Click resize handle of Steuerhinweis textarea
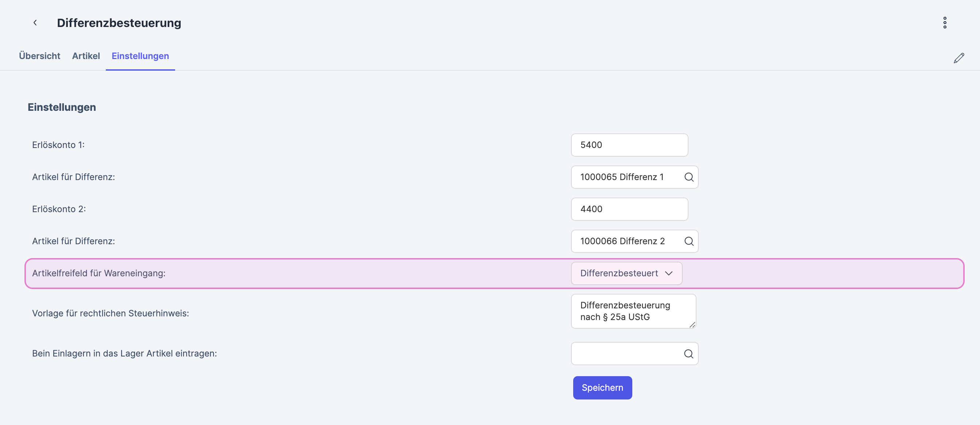The height and width of the screenshot is (425, 980). (692, 325)
